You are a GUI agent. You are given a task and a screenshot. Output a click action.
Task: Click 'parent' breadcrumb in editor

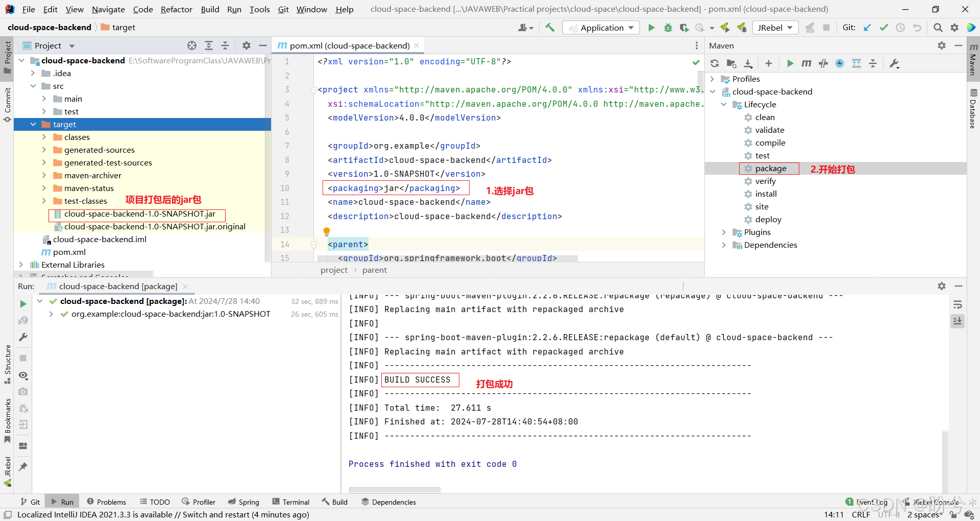click(x=374, y=270)
